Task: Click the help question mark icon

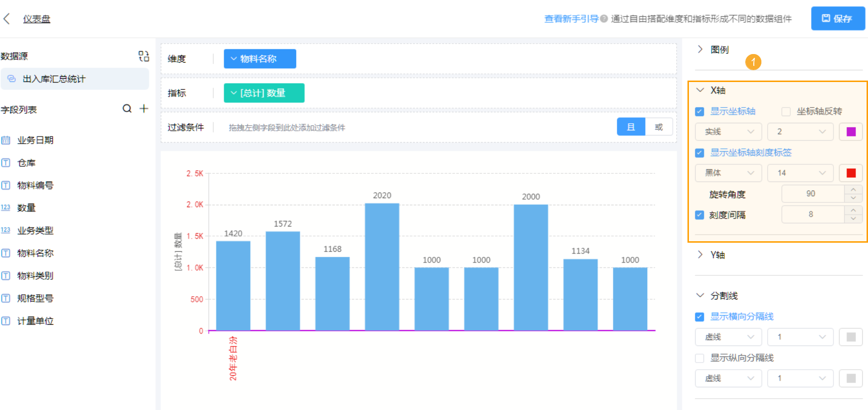Action: click(x=604, y=19)
